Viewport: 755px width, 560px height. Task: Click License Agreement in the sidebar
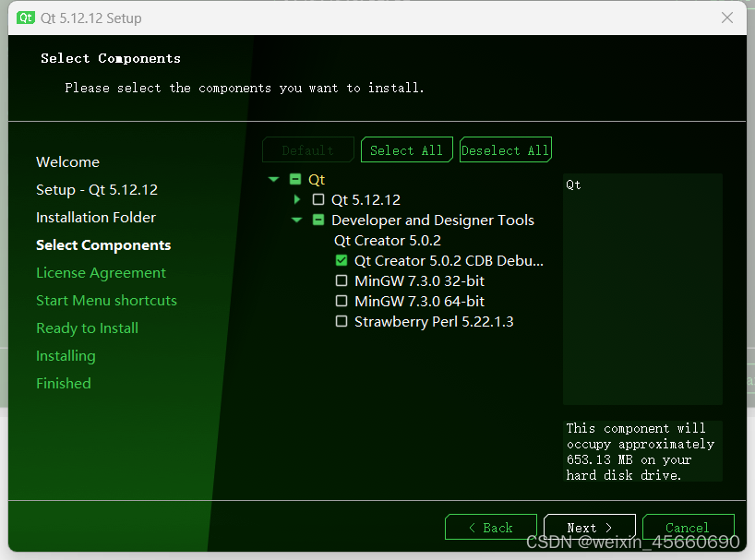point(101,272)
